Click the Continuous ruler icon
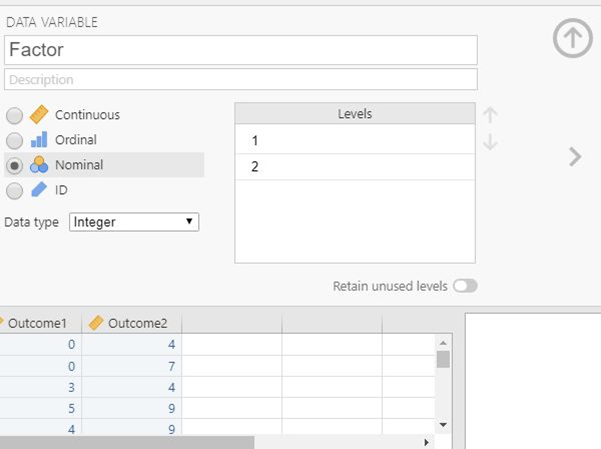Screen dimensions: 601x449 pos(39,115)
